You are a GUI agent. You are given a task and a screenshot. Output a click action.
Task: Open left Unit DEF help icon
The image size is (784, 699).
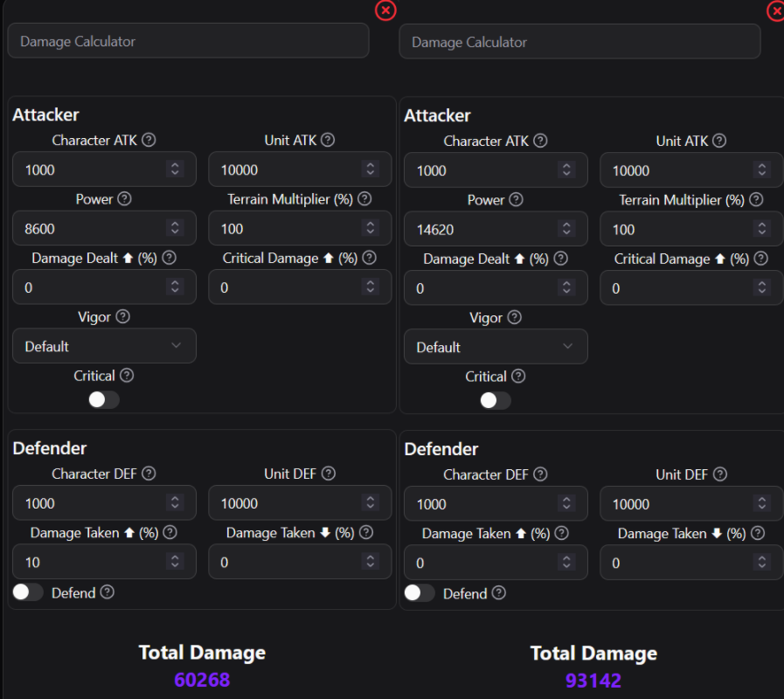(x=328, y=473)
